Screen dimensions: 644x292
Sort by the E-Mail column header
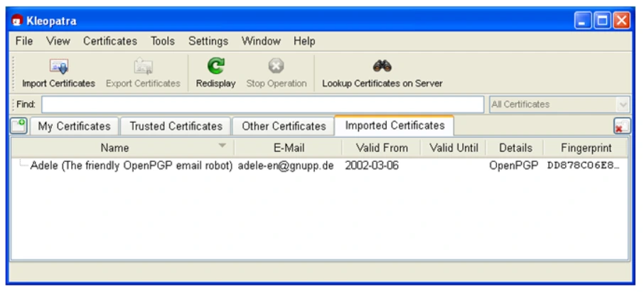(289, 148)
